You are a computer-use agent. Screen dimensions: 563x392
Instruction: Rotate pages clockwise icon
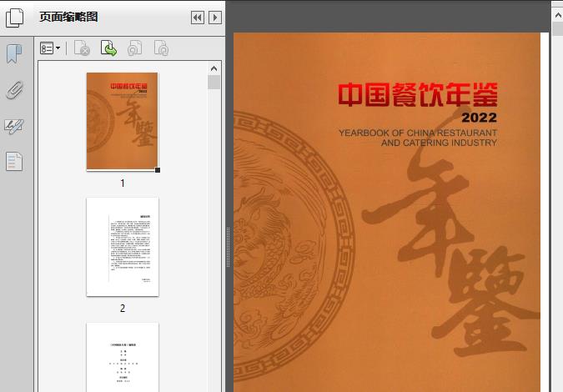tap(161, 48)
